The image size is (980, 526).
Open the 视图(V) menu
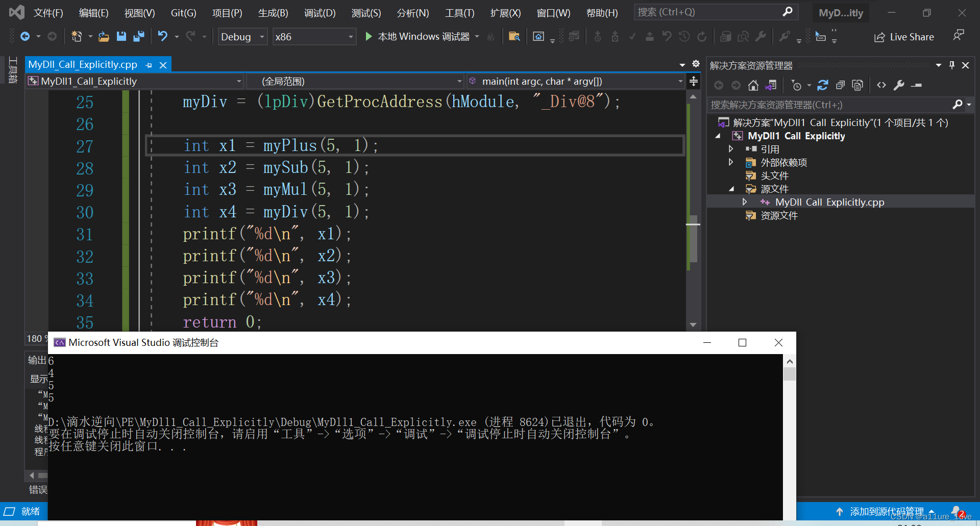point(139,13)
